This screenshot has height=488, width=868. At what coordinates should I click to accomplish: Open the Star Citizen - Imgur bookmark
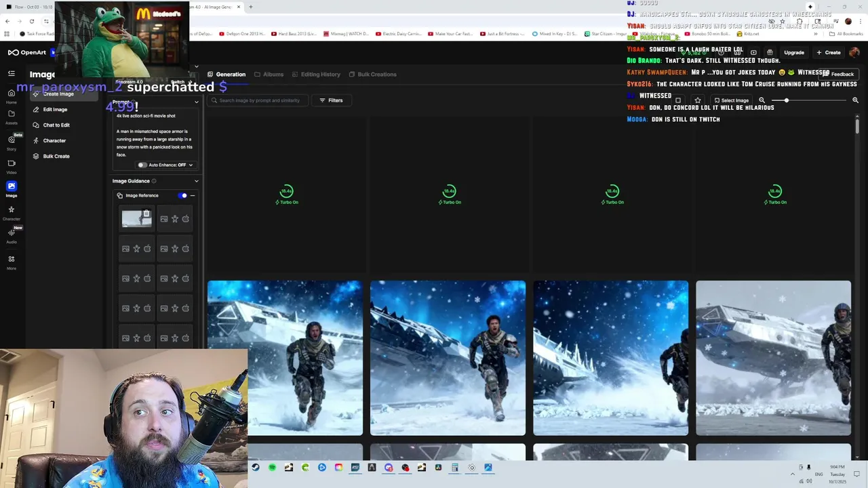(604, 34)
